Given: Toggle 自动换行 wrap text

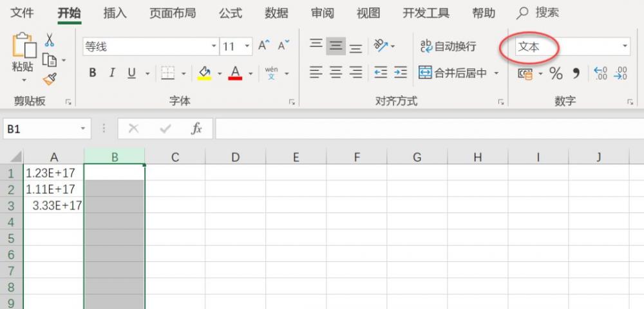Looking at the screenshot, I should tap(448, 46).
